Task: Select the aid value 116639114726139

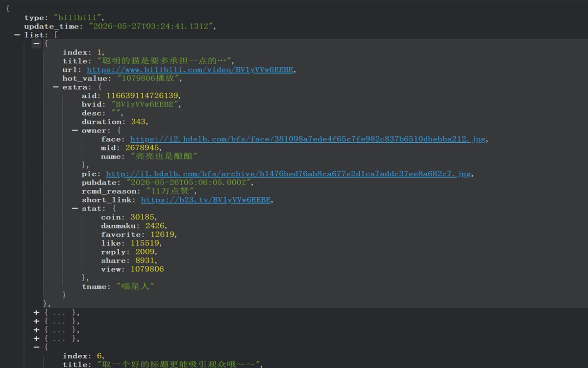Action: [143, 96]
